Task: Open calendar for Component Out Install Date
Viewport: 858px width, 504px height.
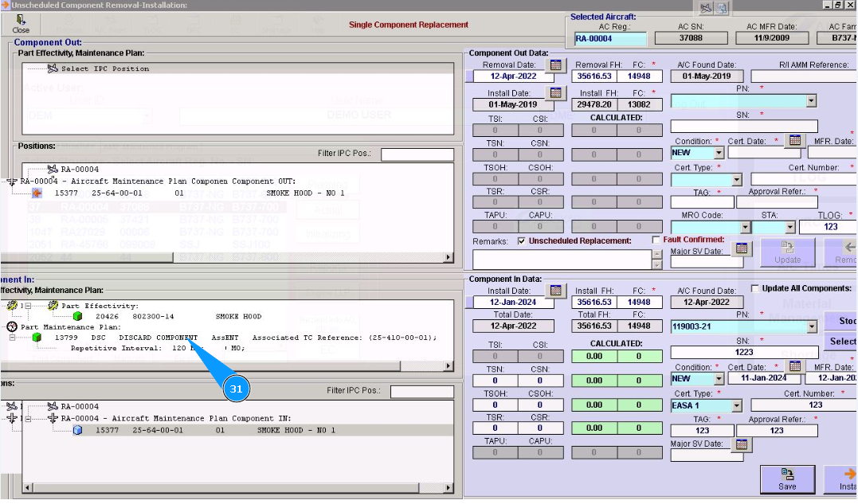Action: click(x=555, y=93)
